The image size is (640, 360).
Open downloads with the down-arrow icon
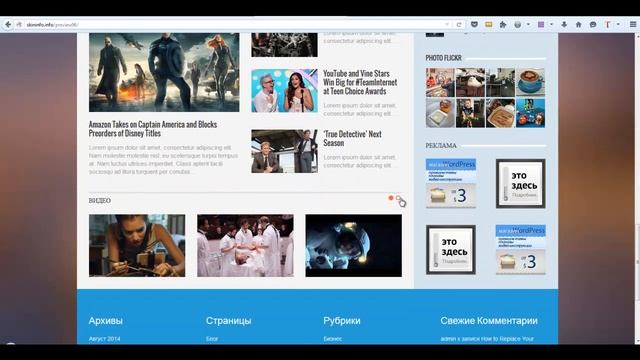[x=564, y=24]
